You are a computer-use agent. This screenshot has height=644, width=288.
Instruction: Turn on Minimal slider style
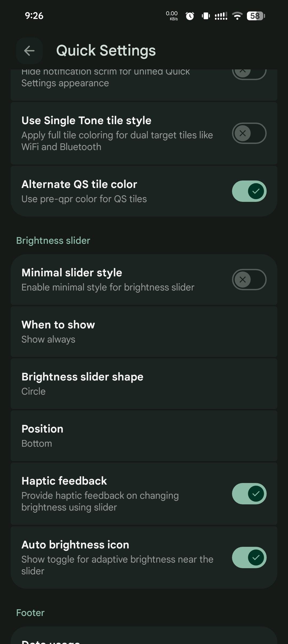click(249, 280)
